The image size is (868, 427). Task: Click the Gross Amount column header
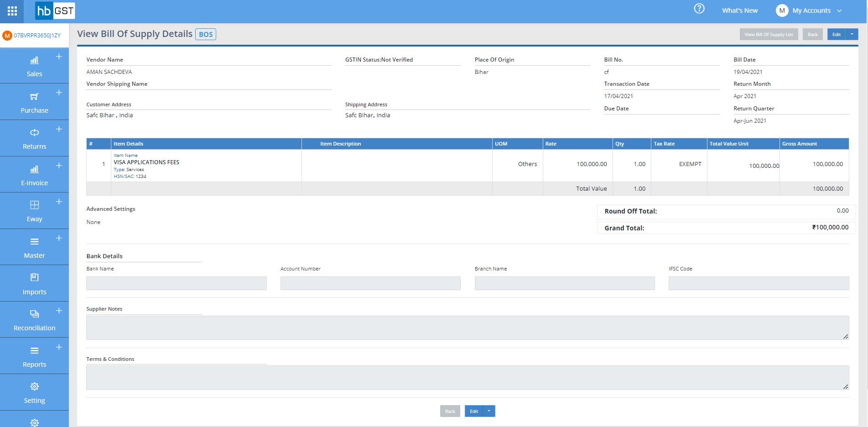[x=814, y=144]
